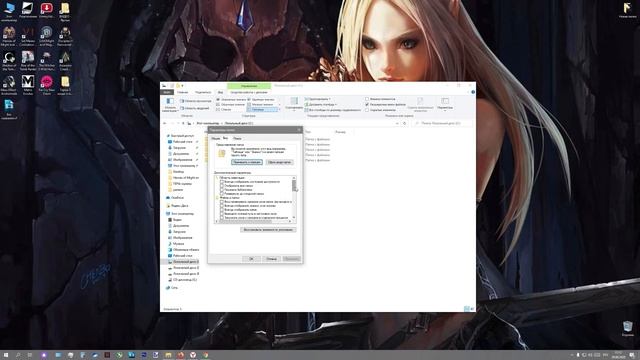640x360 pixels.
Task: Check Всегда отображать значки, а не эскизы
Action: click(222, 206)
